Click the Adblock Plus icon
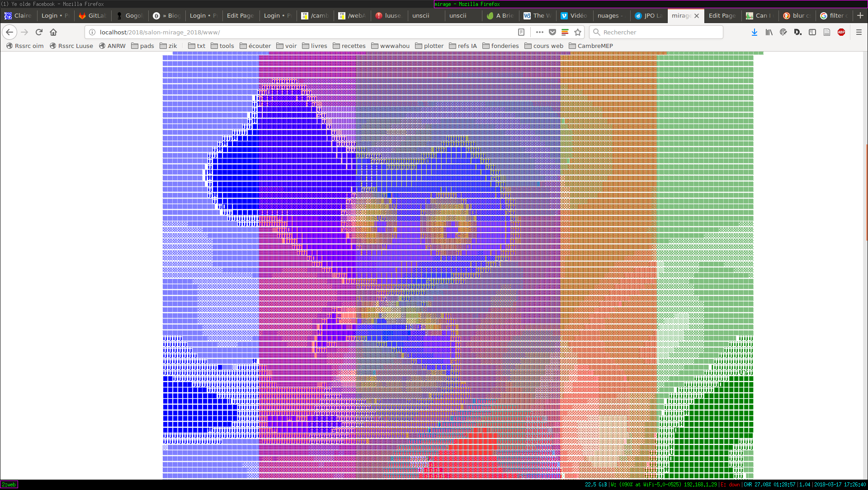Image resolution: width=868 pixels, height=490 pixels. (841, 32)
